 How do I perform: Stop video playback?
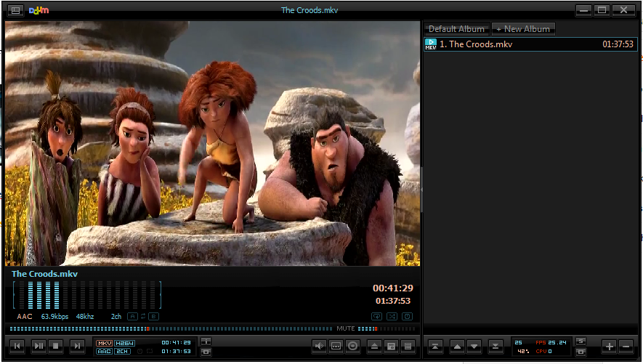(56, 346)
